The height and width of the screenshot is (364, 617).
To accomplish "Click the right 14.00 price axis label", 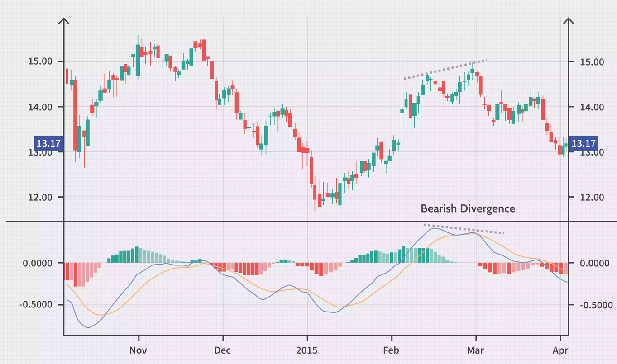I will [592, 107].
